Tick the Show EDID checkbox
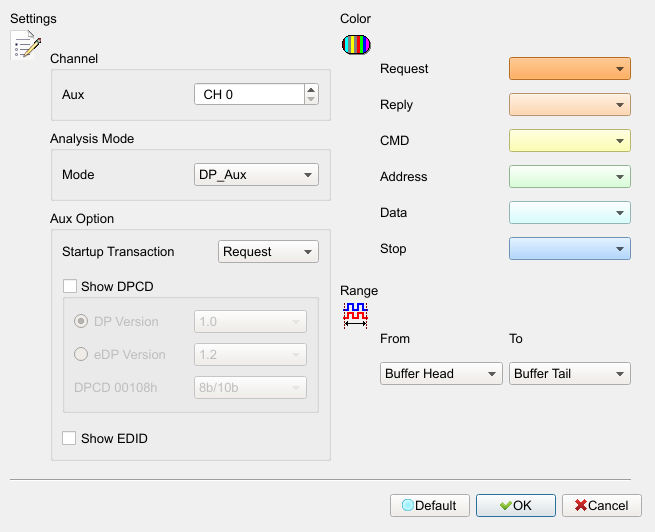 point(69,438)
